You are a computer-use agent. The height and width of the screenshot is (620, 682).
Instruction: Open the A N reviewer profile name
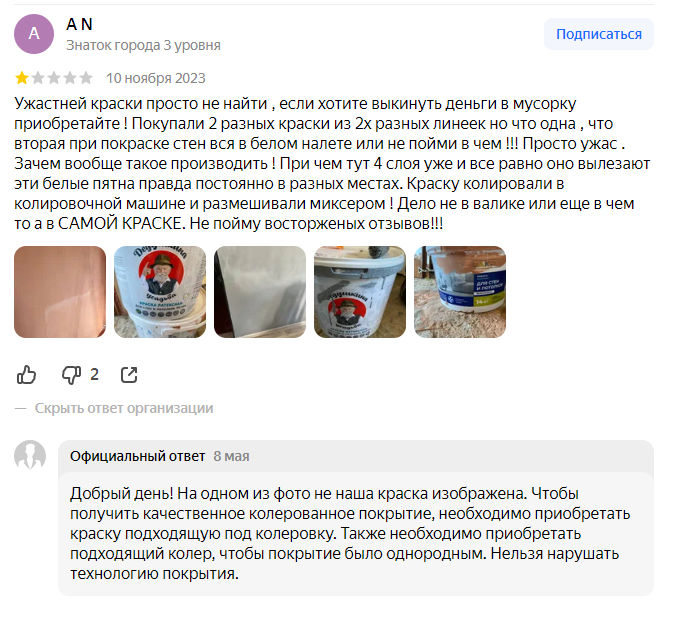[x=79, y=24]
